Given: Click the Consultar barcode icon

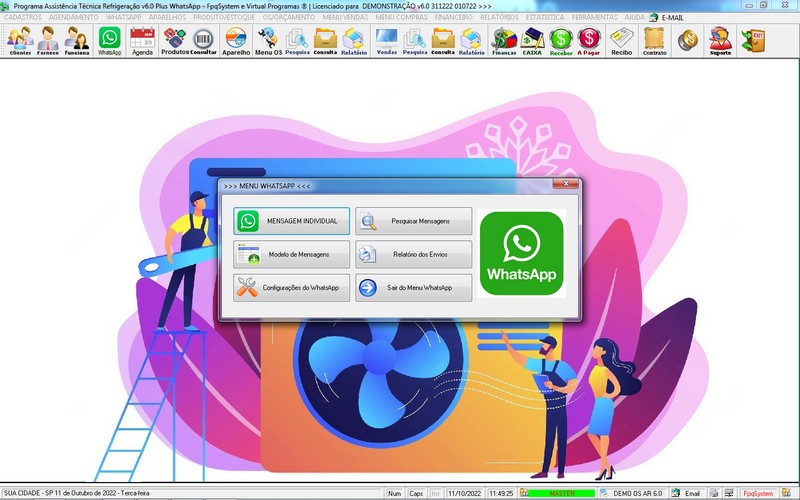Looking at the screenshot, I should tap(204, 41).
